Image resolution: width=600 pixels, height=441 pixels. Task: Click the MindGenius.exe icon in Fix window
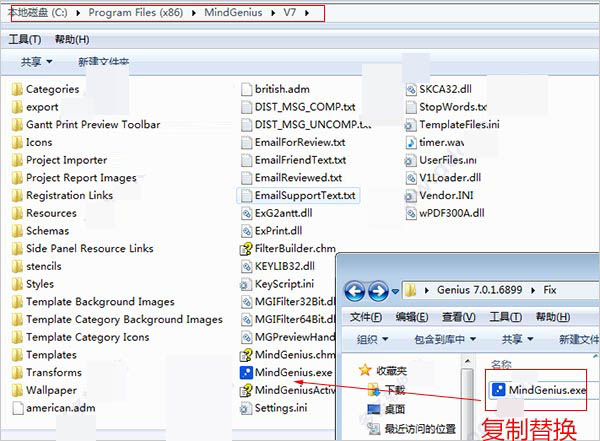click(499, 390)
